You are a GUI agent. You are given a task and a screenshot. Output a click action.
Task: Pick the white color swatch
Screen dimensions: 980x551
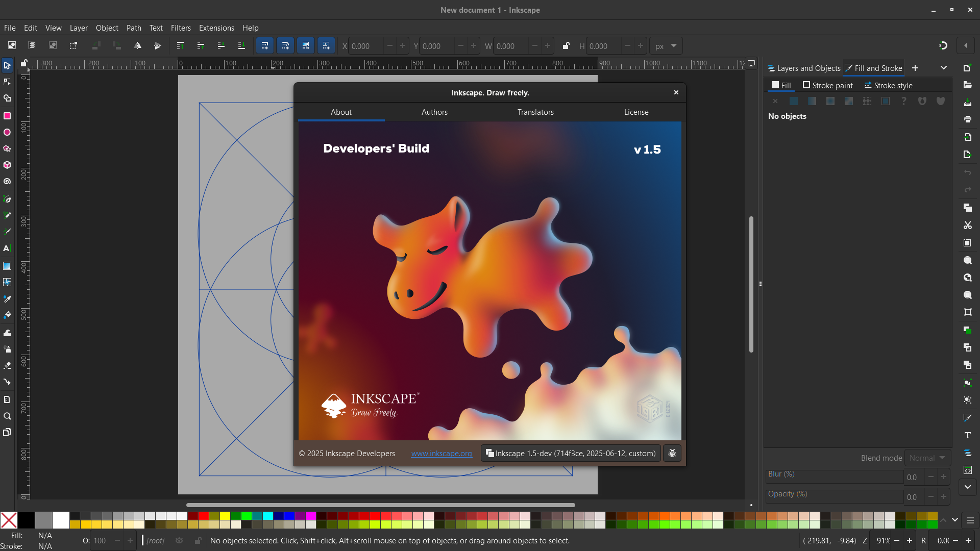(x=61, y=520)
